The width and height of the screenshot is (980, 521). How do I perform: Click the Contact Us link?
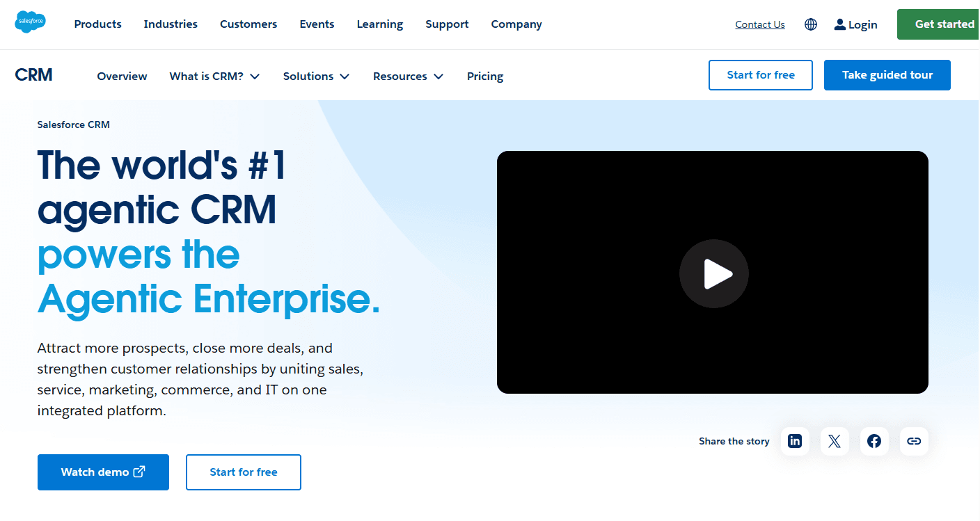pyautogui.click(x=760, y=24)
